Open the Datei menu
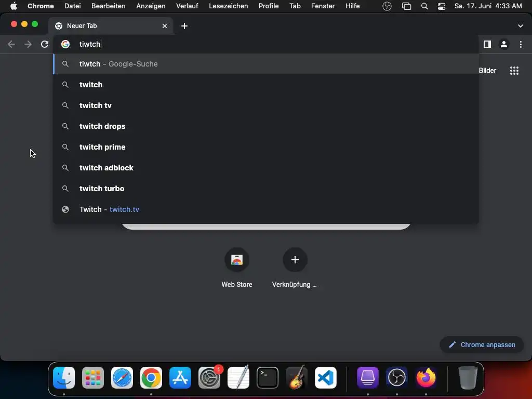The width and height of the screenshot is (532, 399). tap(73, 6)
